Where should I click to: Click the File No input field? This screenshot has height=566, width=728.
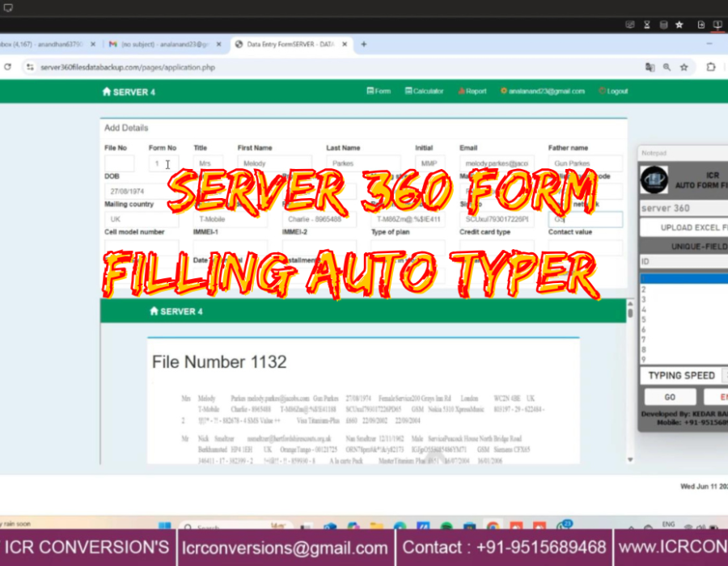pos(119,163)
